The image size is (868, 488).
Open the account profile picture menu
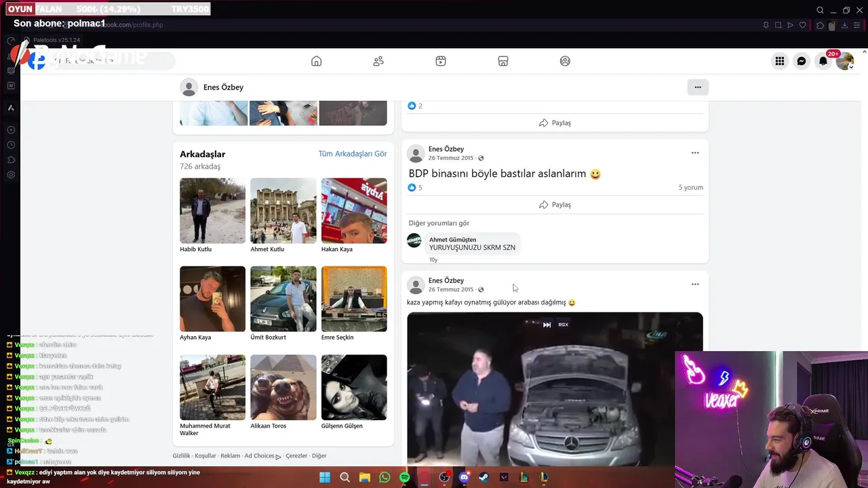click(x=845, y=62)
